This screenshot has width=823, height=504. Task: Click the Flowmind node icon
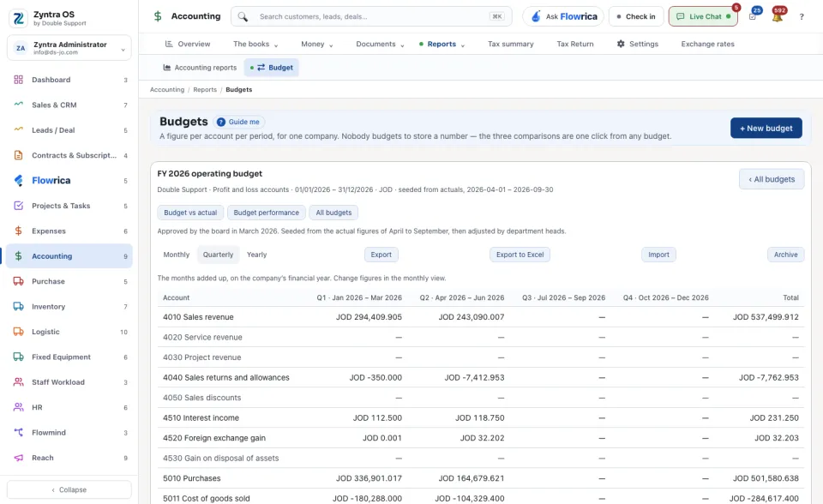pos(18,433)
